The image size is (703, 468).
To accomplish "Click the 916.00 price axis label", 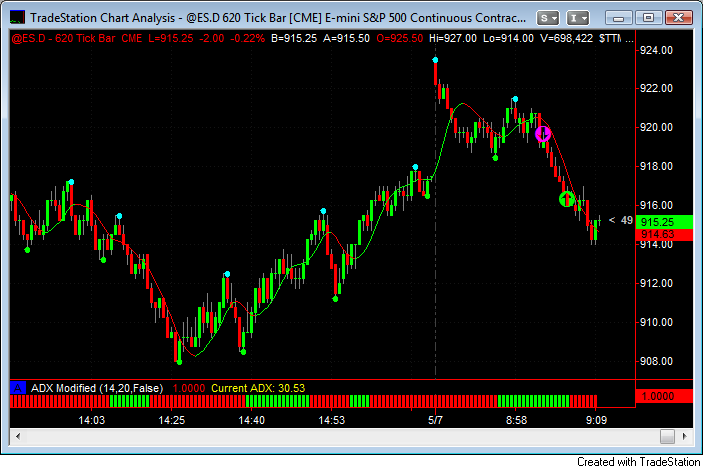I will (656, 205).
